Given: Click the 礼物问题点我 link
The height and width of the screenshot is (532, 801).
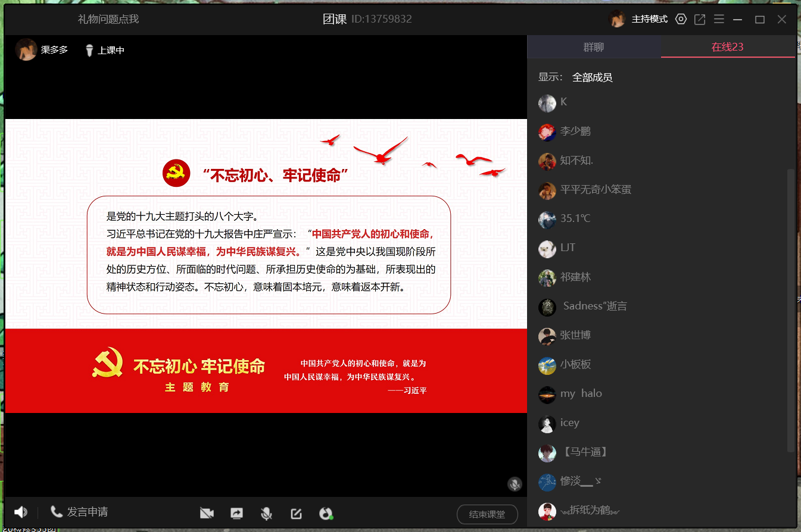Looking at the screenshot, I should click(x=108, y=19).
